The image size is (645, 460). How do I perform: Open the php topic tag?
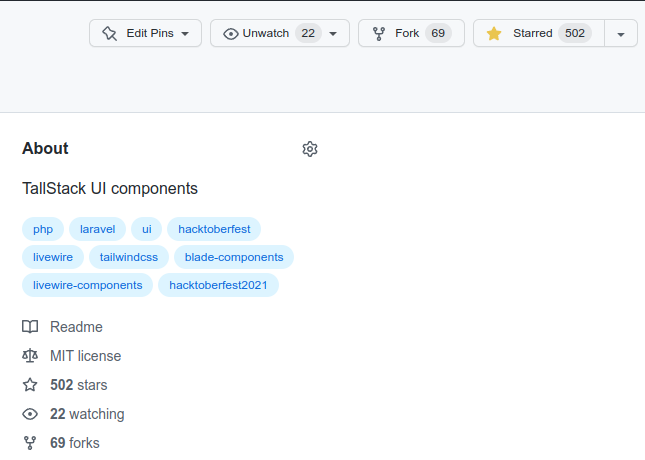click(x=43, y=229)
